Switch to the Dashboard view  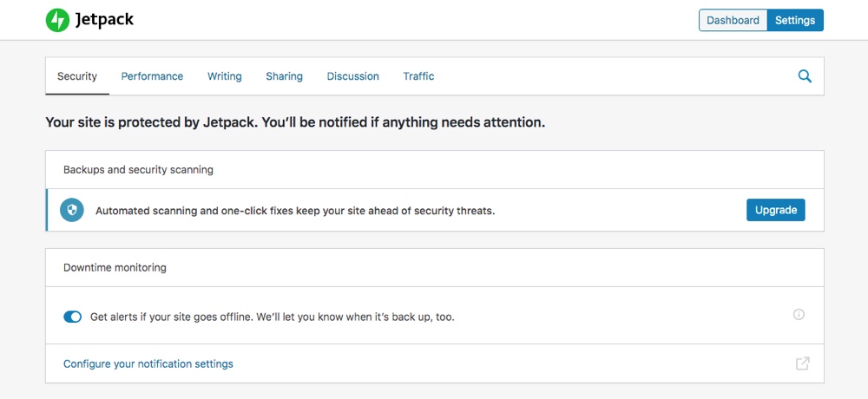pyautogui.click(x=733, y=21)
